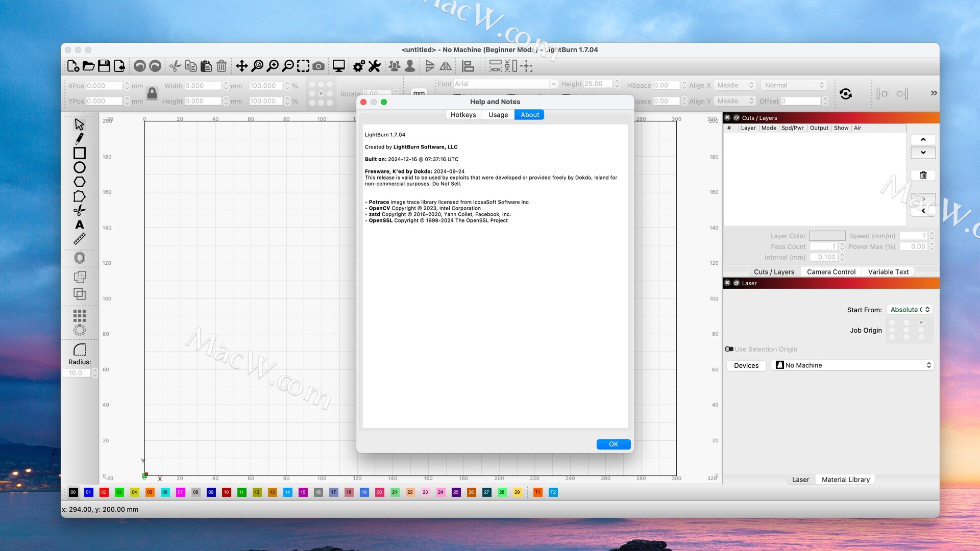Screen dimensions: 980x551
Task: Select the Draw Lines pencil tool
Action: pos(79,138)
